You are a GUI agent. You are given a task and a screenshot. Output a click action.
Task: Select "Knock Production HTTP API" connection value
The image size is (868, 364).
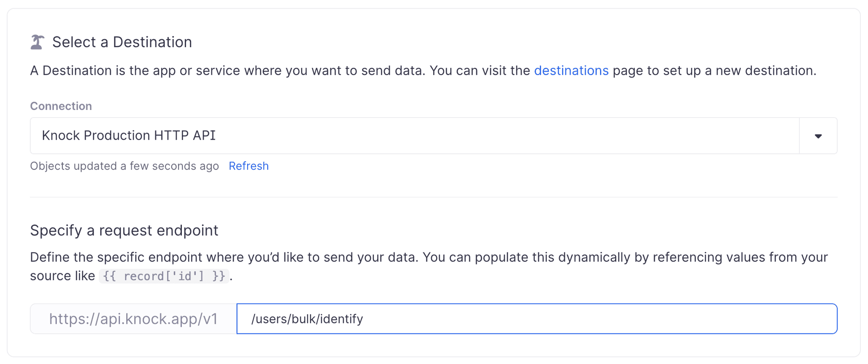click(x=128, y=135)
